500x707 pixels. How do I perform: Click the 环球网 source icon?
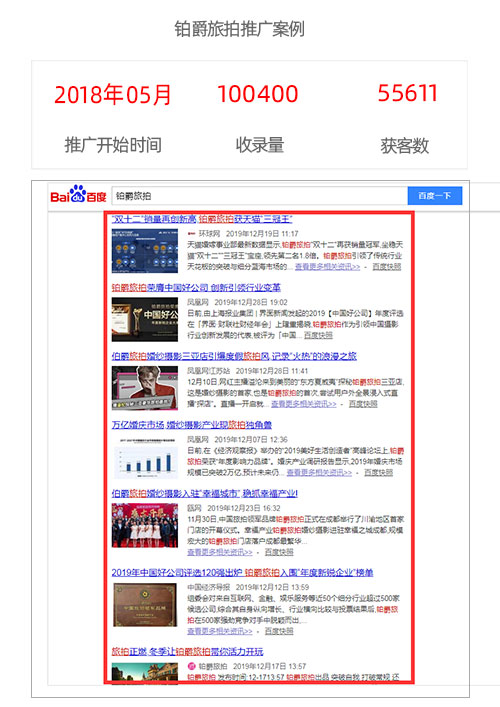click(191, 234)
